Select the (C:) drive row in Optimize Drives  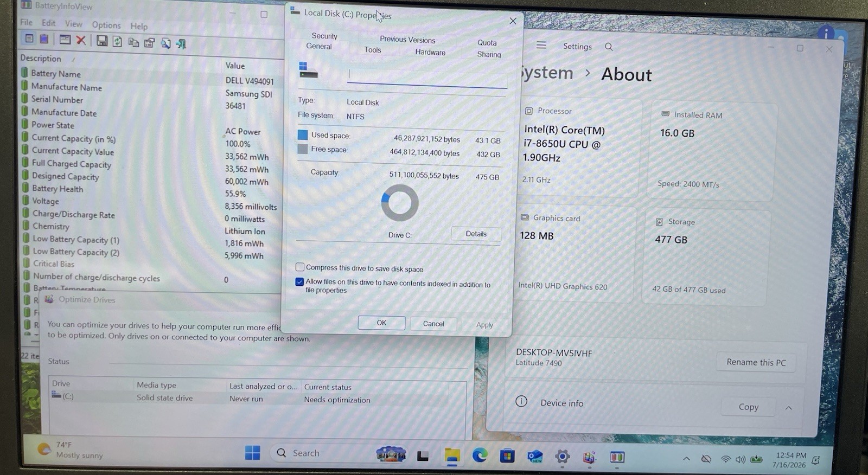click(x=257, y=398)
